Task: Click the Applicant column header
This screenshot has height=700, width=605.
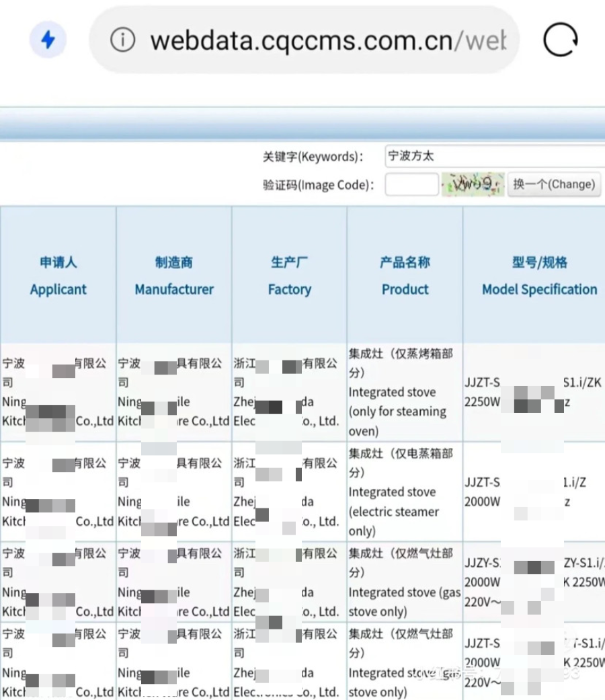Action: 58,275
